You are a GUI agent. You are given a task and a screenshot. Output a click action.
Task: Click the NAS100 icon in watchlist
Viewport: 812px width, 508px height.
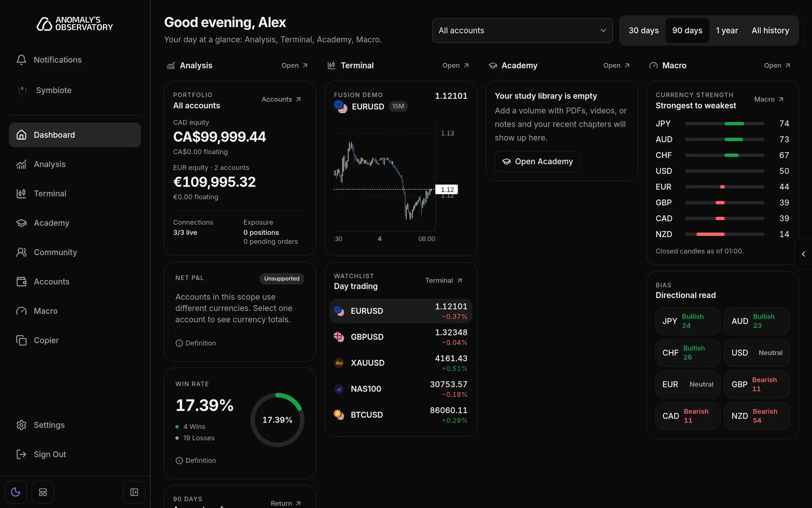[339, 389]
